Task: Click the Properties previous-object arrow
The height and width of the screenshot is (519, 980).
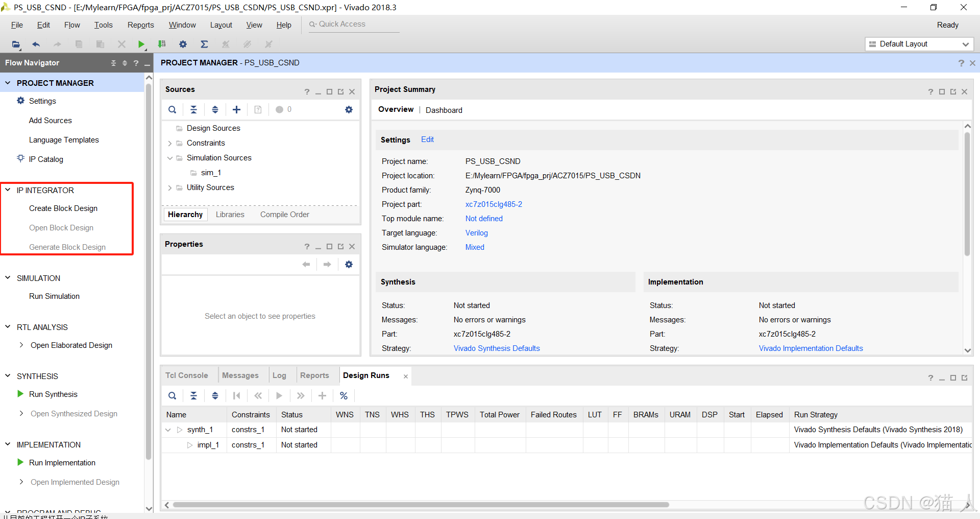Action: coord(306,265)
